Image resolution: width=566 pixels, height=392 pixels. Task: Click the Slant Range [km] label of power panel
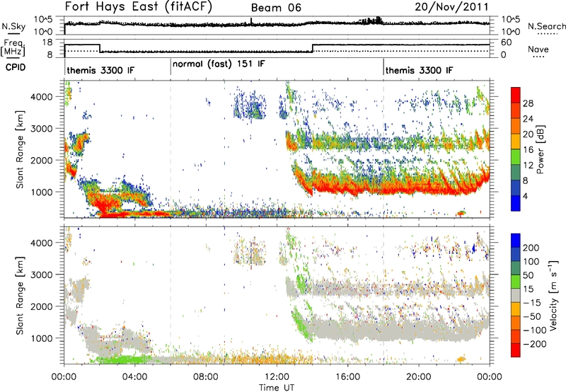[21, 149]
